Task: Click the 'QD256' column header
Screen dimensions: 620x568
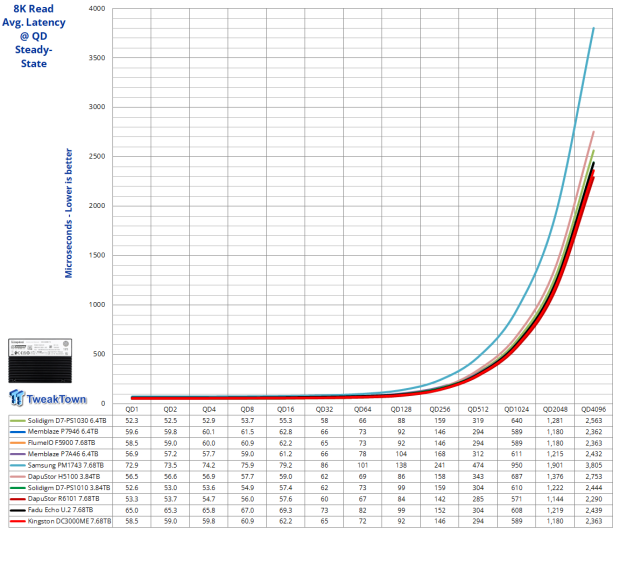Action: click(440, 409)
